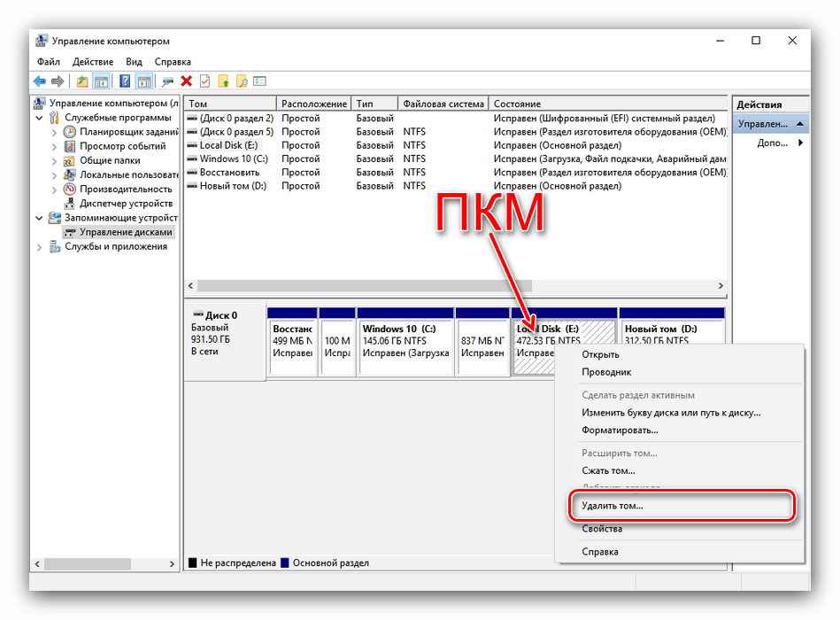Choose Изменить букву диска или путь
The height and width of the screenshot is (620, 840).
679,413
